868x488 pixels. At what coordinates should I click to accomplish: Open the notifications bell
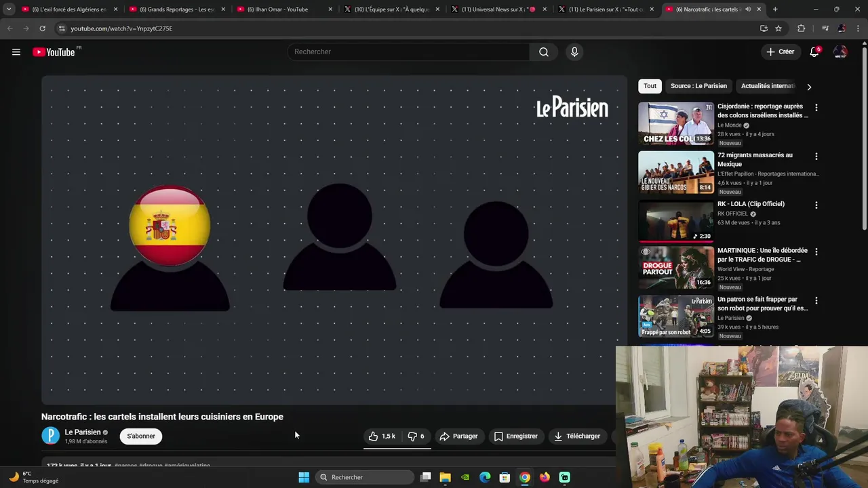pos(814,52)
